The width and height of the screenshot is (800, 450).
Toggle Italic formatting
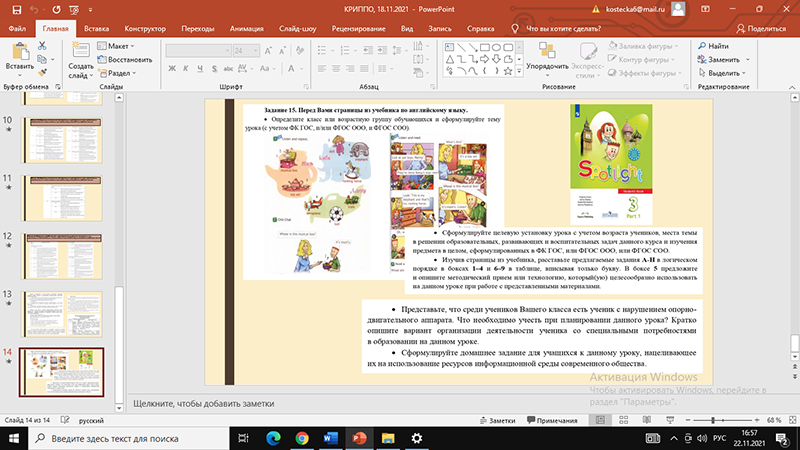click(x=186, y=68)
